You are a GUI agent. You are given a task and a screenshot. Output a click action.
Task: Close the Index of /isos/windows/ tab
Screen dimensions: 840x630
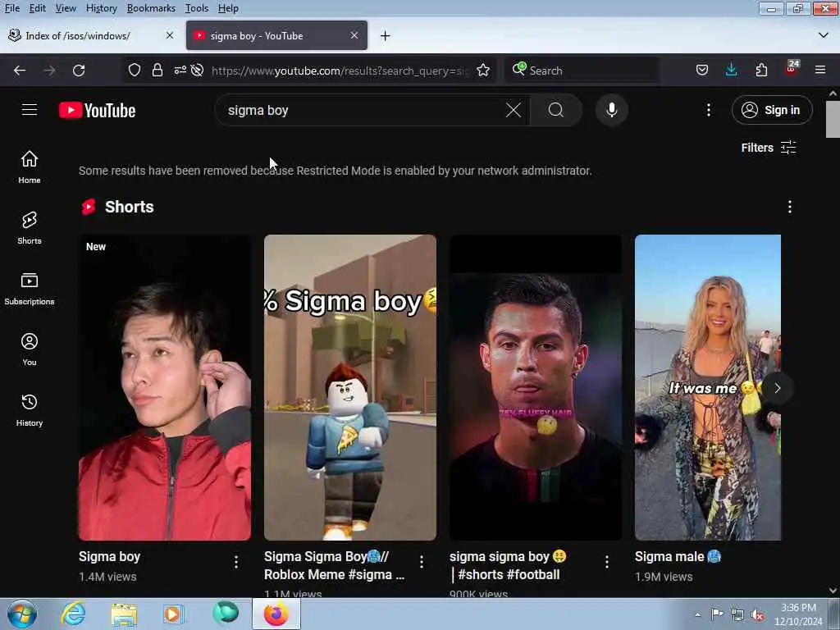169,35
